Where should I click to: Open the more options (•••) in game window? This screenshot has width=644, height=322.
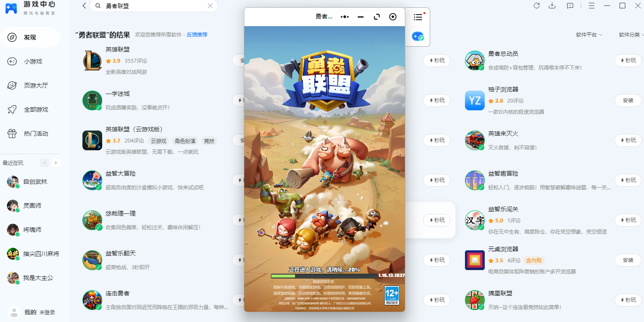[345, 17]
